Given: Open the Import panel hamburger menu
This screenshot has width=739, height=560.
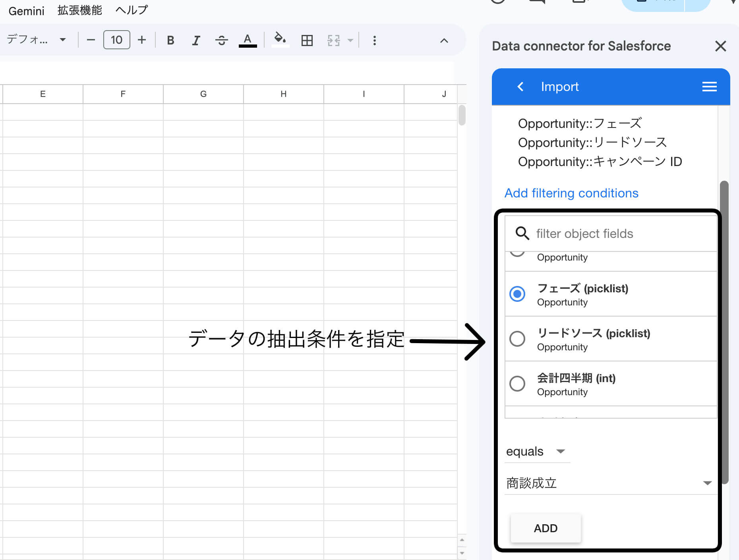Looking at the screenshot, I should pyautogui.click(x=710, y=87).
